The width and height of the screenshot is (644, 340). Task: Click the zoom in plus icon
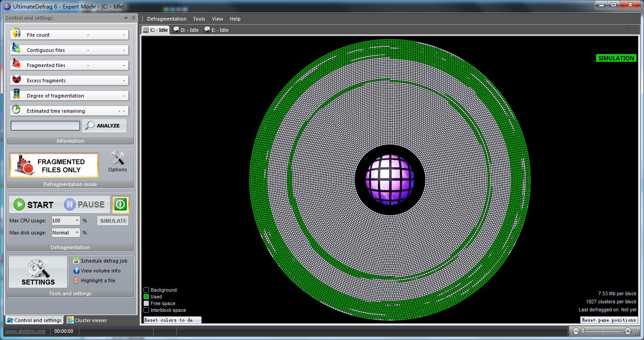click(628, 331)
